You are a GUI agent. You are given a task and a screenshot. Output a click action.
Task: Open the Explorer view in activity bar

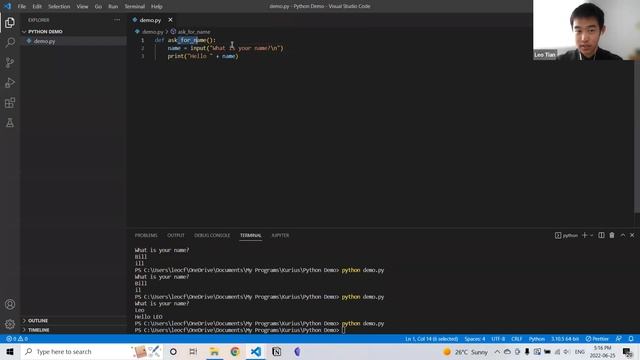[10, 22]
